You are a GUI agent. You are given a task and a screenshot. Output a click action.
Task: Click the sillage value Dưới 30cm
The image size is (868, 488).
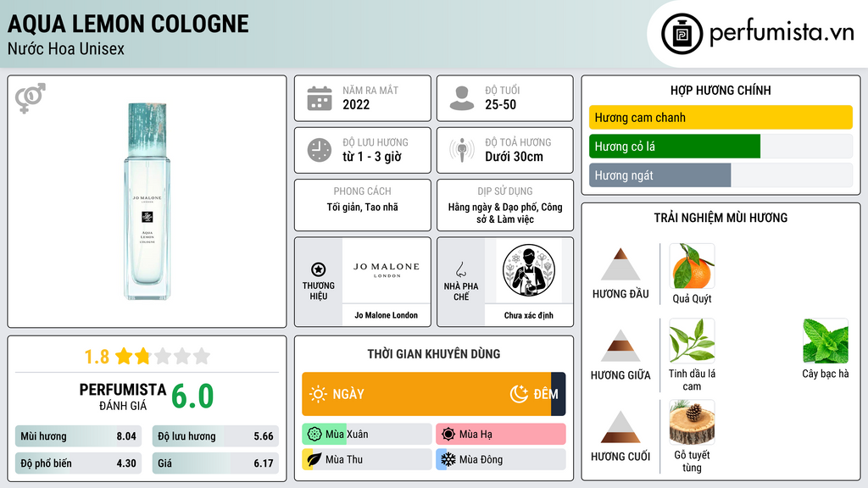(x=515, y=157)
